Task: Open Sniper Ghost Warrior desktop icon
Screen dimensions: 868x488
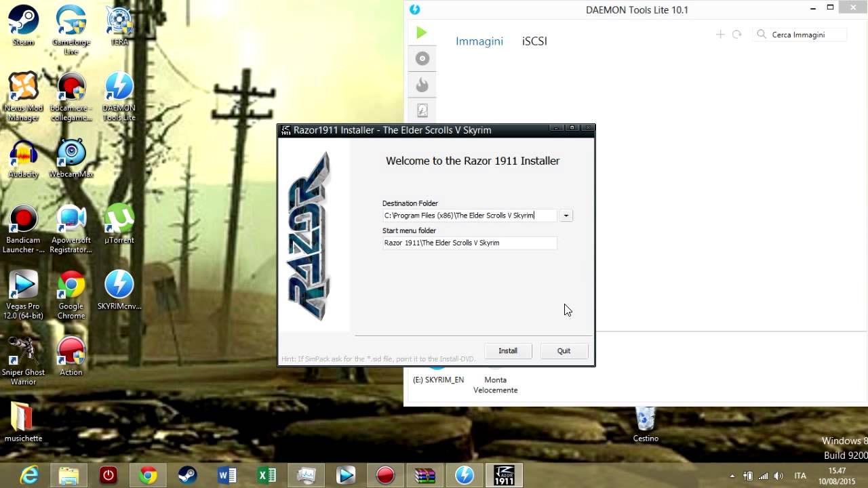Action: click(23, 361)
